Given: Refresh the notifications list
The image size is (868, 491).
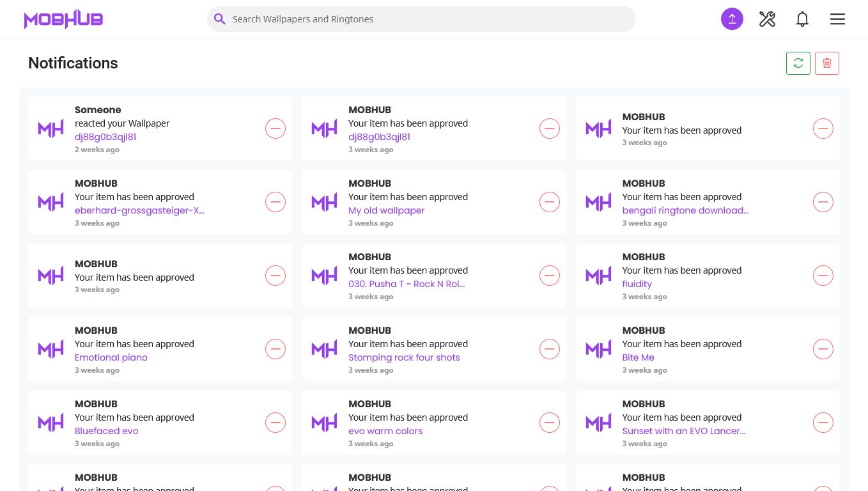Looking at the screenshot, I should [798, 63].
